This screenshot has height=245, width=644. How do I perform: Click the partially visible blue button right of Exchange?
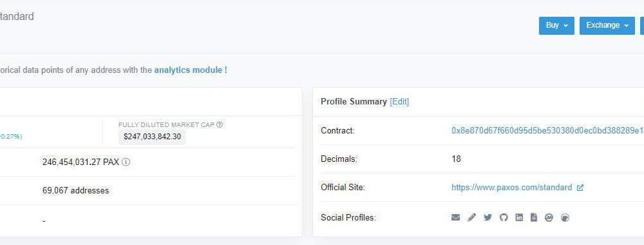642,26
